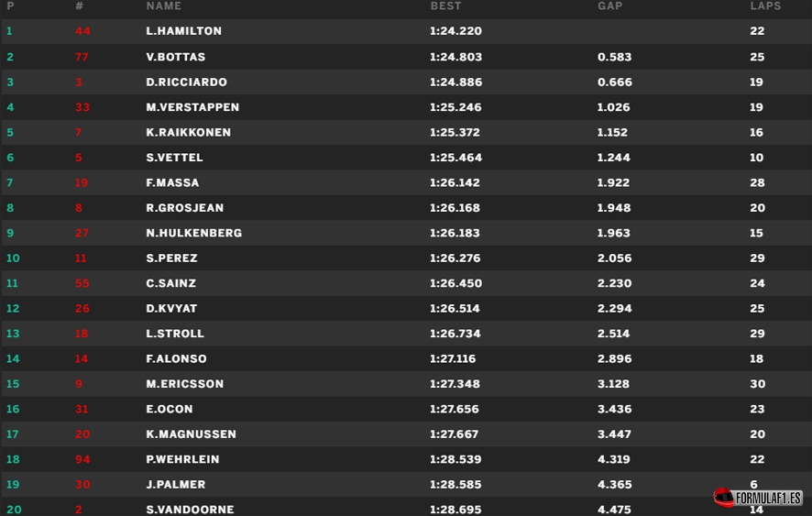Select driver V.BOTTAS

click(x=176, y=57)
